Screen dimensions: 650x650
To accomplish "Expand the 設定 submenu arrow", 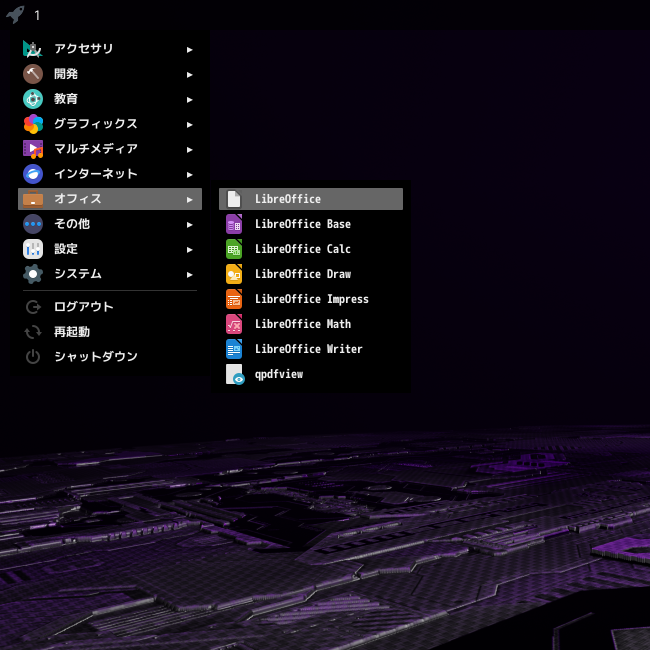I will 189,250.
